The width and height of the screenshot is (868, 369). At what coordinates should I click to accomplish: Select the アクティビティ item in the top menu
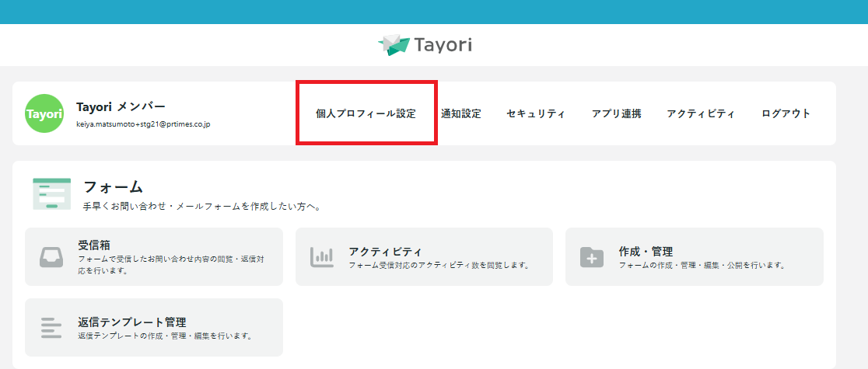tap(701, 114)
